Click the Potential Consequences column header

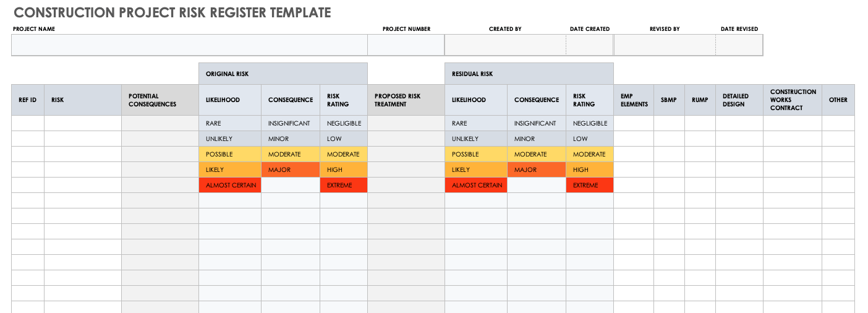tap(160, 100)
